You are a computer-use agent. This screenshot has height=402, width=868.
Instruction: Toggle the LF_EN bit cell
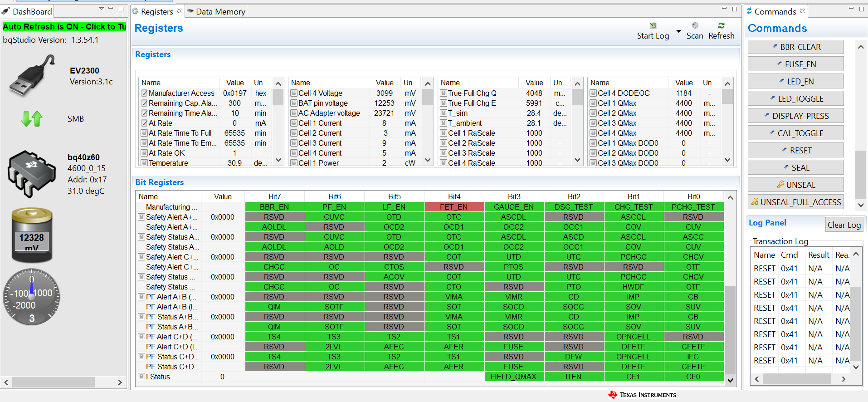tap(394, 207)
